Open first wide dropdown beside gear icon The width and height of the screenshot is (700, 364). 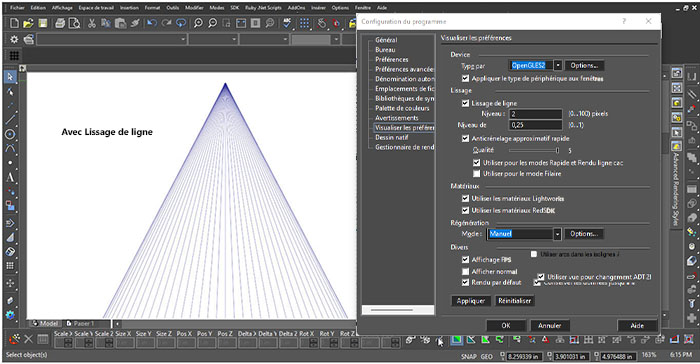pyautogui.click(x=112, y=39)
